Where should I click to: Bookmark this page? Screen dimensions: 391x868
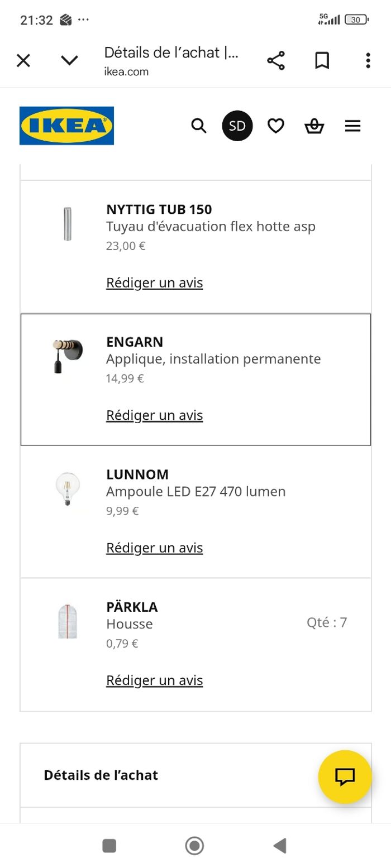(322, 60)
